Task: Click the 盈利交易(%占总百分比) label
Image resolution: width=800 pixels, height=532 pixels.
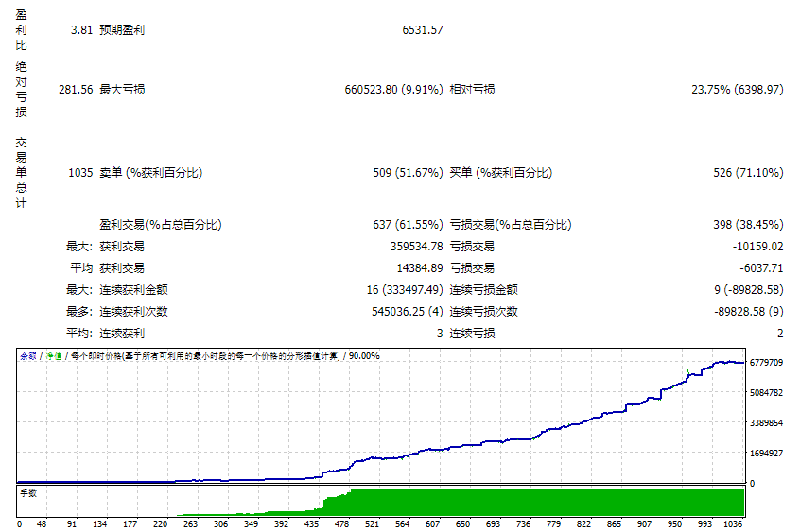Action: point(160,225)
